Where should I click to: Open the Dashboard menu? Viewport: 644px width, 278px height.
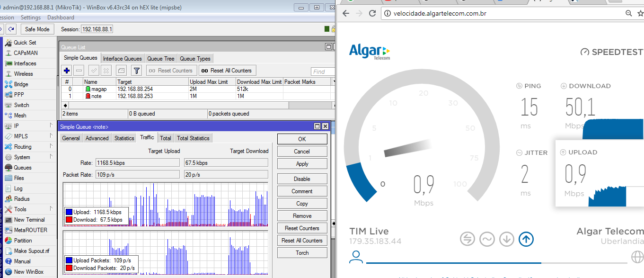[x=61, y=18]
